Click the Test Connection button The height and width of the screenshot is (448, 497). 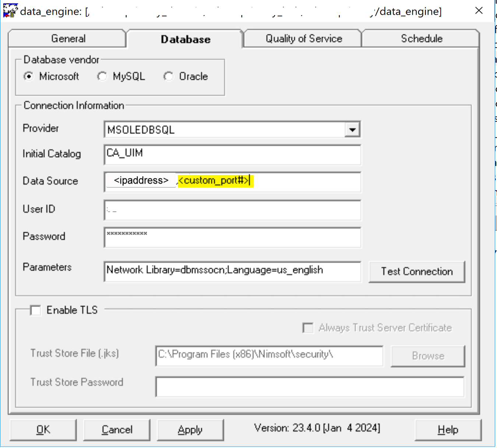pos(417,272)
